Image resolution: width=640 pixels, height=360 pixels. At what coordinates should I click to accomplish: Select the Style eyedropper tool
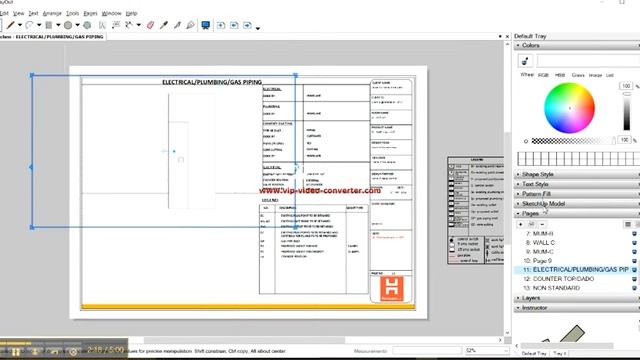pos(164,25)
